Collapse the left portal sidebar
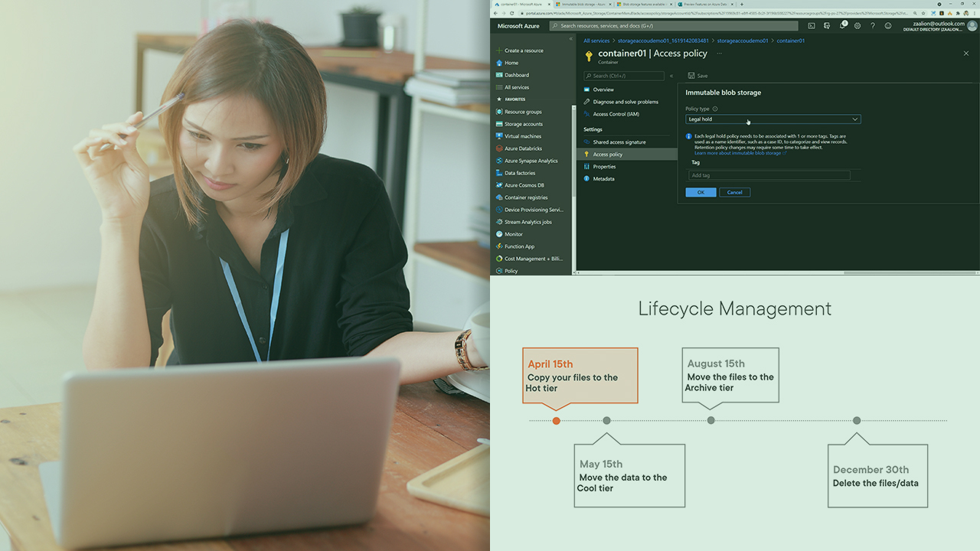The width and height of the screenshot is (980, 551). pos(570,38)
